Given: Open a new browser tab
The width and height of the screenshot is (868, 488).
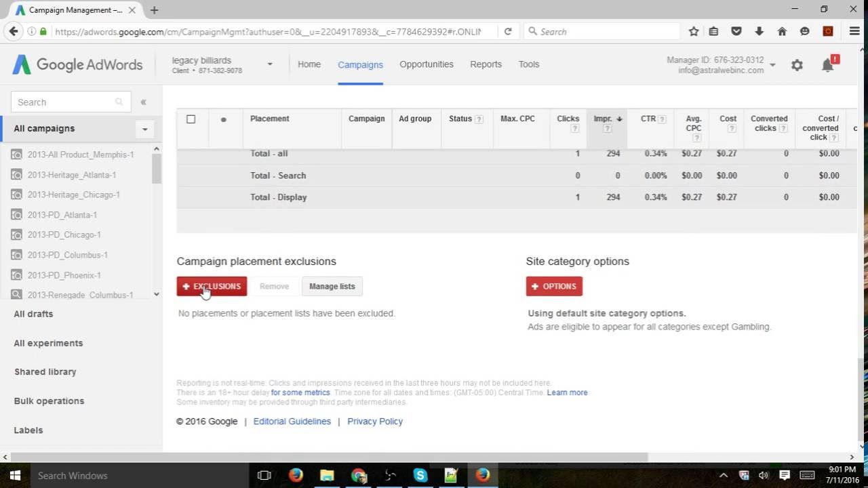Looking at the screenshot, I should [154, 10].
